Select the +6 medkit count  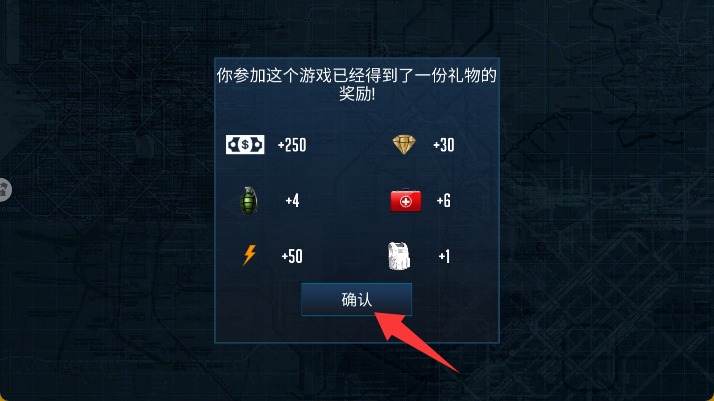pos(444,201)
